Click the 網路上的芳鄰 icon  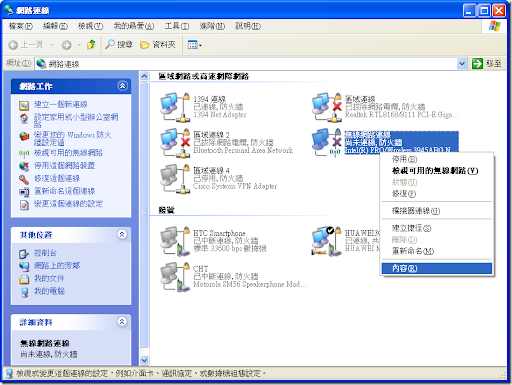tap(24, 266)
